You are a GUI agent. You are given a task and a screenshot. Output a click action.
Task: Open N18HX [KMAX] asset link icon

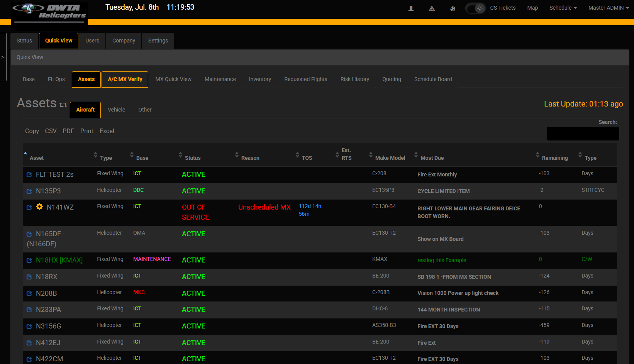(29, 261)
